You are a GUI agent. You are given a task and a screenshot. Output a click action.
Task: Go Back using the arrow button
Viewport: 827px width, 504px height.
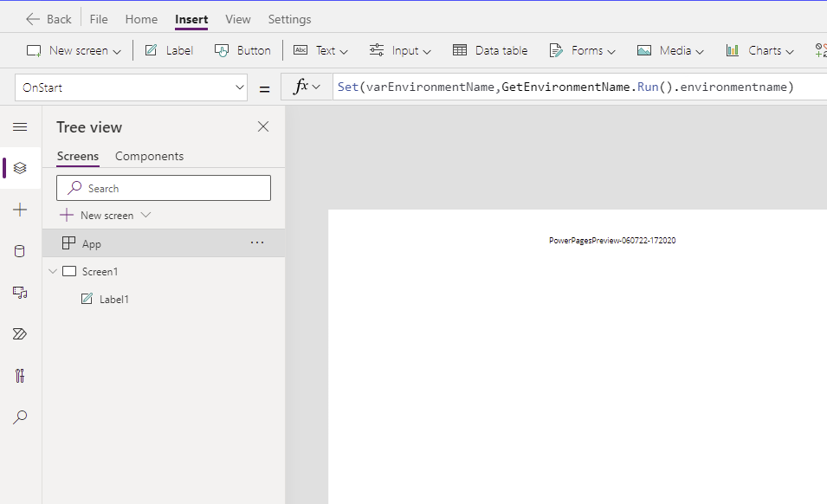[48, 20]
